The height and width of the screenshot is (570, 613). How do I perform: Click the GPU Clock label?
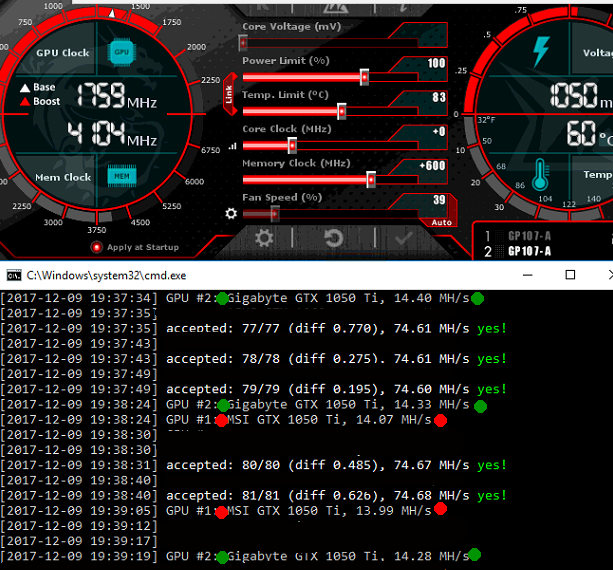coord(63,53)
